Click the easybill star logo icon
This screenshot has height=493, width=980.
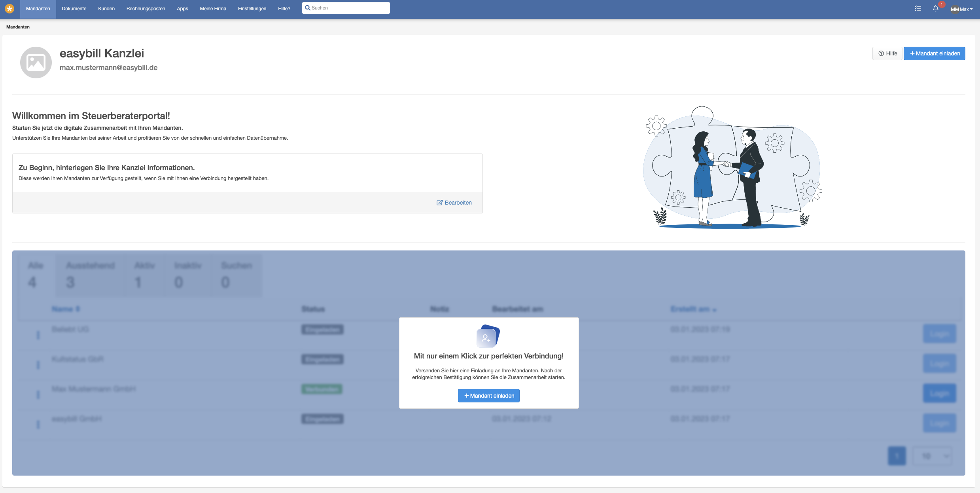pos(9,9)
